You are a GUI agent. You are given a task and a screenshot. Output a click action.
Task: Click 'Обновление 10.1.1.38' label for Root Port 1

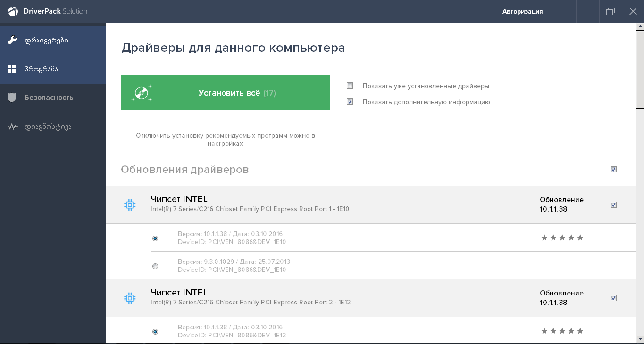pos(561,205)
